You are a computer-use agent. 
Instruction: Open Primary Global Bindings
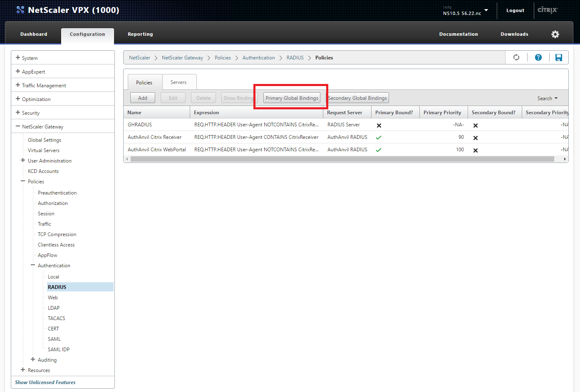tap(292, 98)
